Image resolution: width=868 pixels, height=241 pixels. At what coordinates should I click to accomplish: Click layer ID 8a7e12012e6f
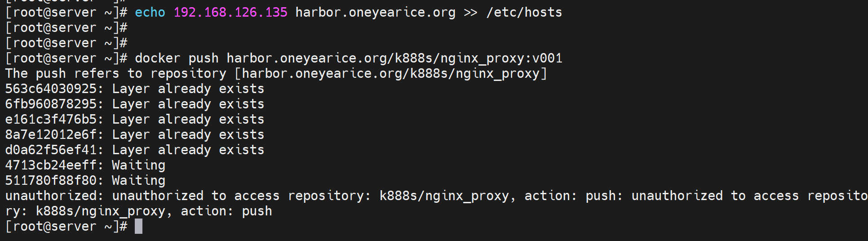point(51,135)
